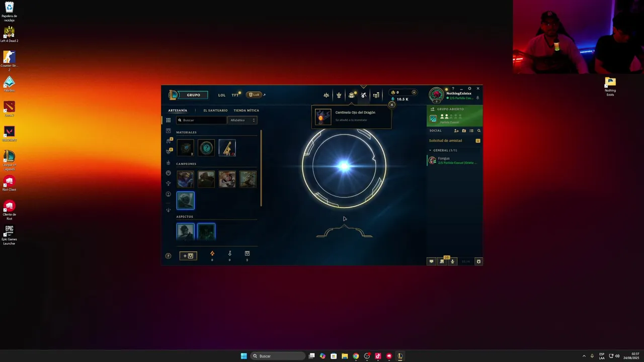Select the fourth champion shard
This screenshot has height=362, width=644.
[248, 179]
